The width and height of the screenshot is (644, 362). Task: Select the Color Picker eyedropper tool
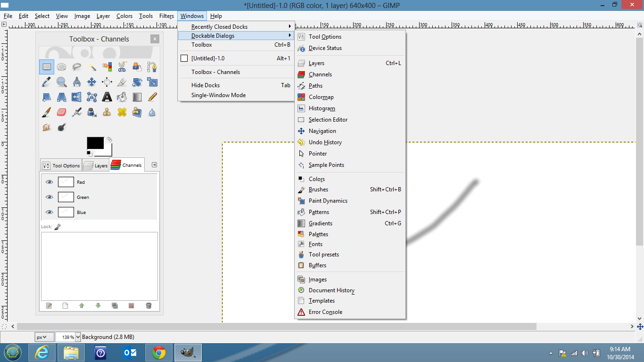pos(47,82)
